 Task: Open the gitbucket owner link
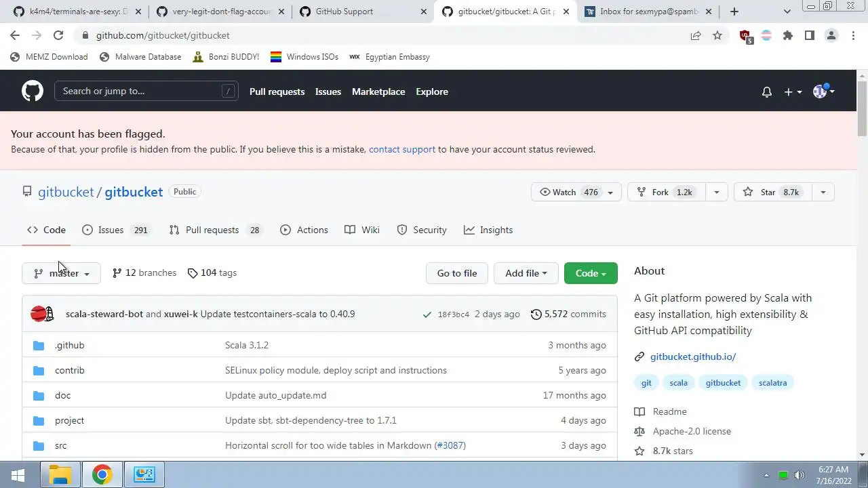66,192
